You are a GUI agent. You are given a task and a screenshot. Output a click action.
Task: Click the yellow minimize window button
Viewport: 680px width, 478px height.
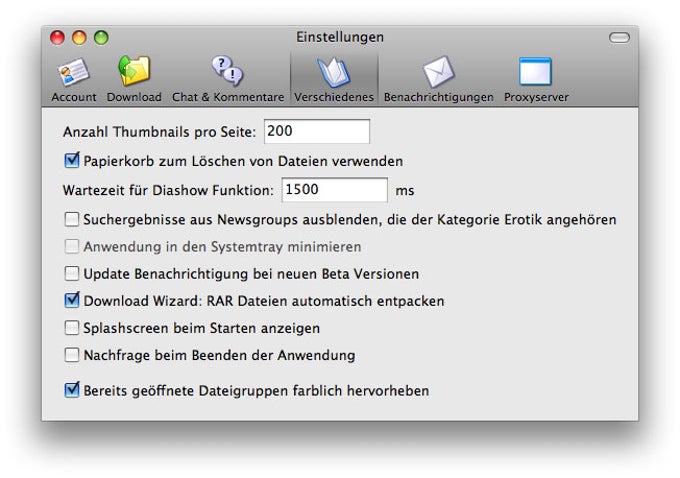pos(79,38)
